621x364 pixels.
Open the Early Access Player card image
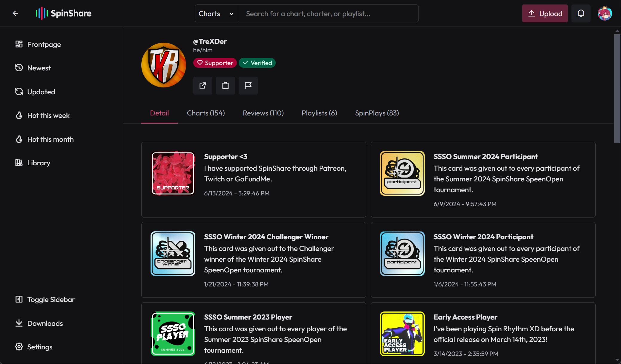(402, 334)
